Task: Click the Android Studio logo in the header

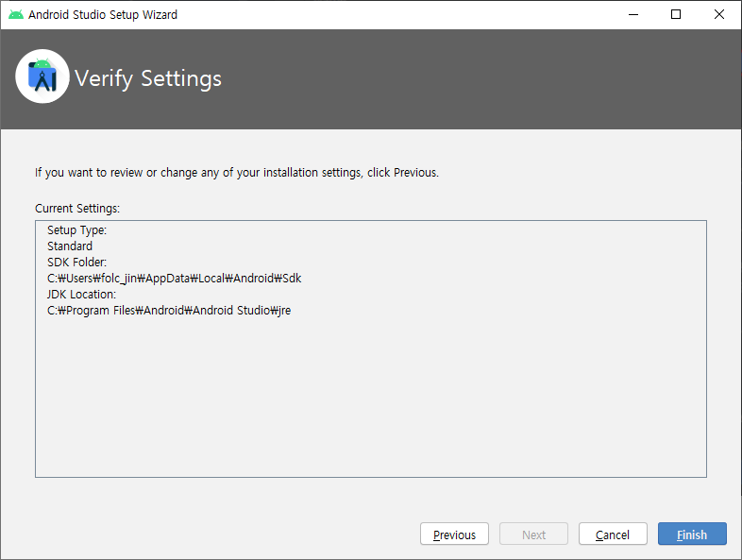Action: [42, 76]
